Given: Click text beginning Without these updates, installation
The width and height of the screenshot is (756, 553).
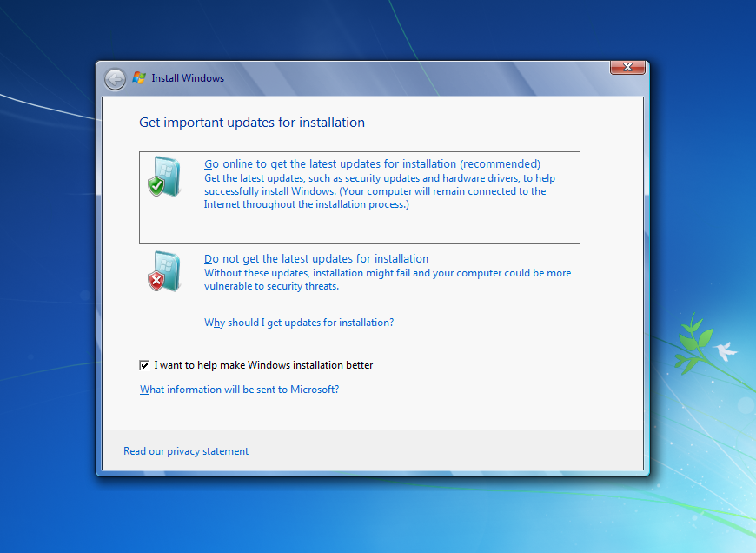Looking at the screenshot, I should [x=388, y=279].
